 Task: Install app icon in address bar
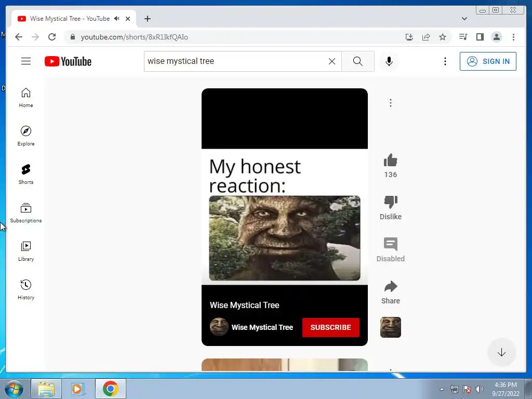click(409, 37)
